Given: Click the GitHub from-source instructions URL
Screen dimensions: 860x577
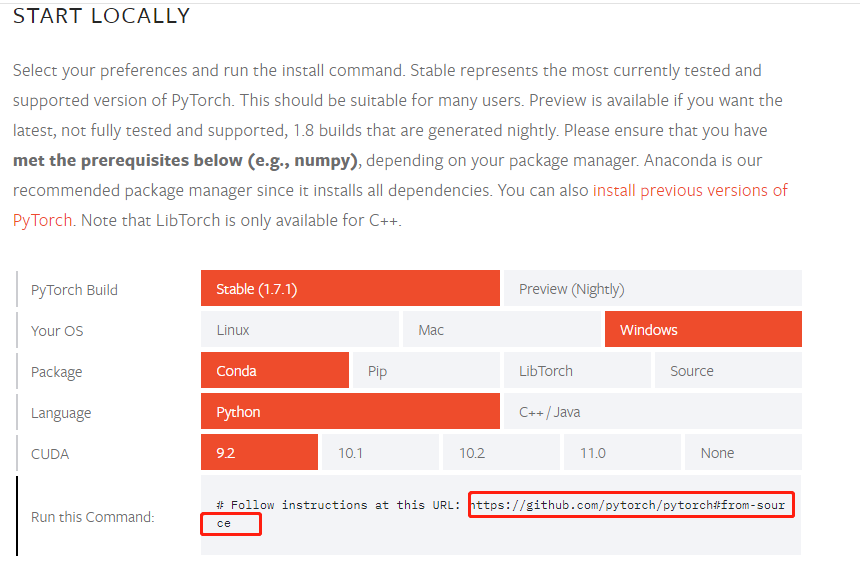Looking at the screenshot, I should pos(631,504).
